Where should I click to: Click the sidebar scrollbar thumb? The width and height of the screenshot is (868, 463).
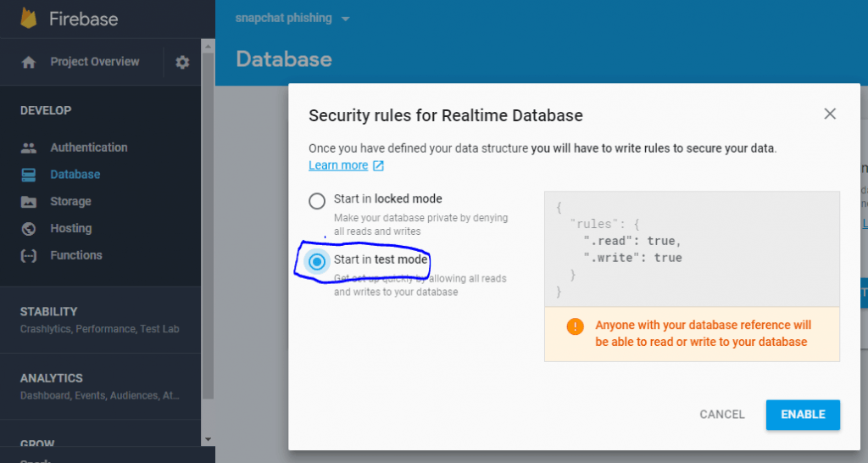(x=208, y=226)
